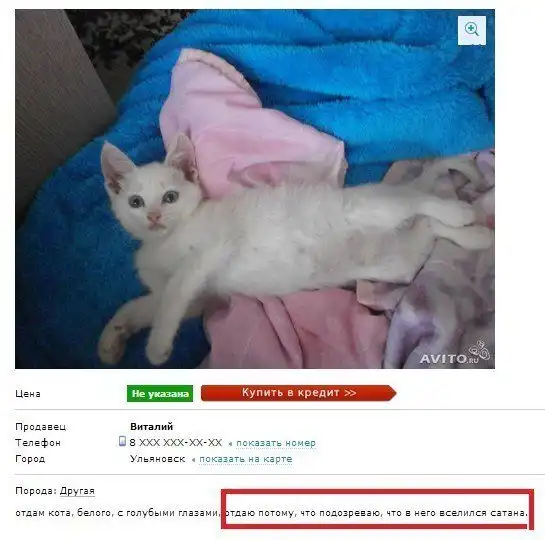This screenshot has width=545, height=540.
Task: Open 'показать на карте' map link
Action: pos(245,459)
